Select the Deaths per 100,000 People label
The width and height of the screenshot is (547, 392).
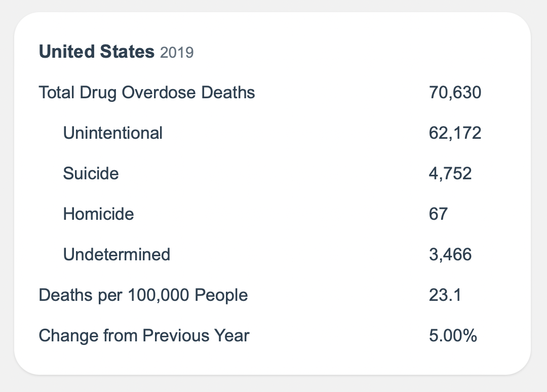143,295
